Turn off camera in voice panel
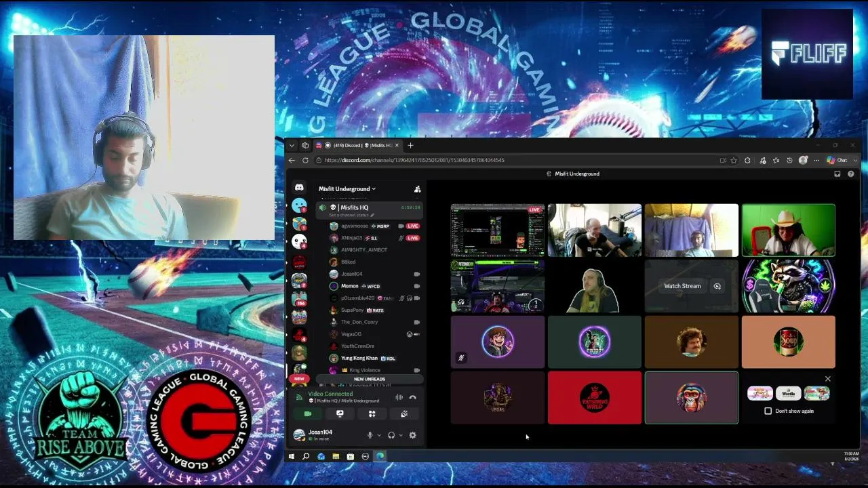 pyautogui.click(x=307, y=413)
